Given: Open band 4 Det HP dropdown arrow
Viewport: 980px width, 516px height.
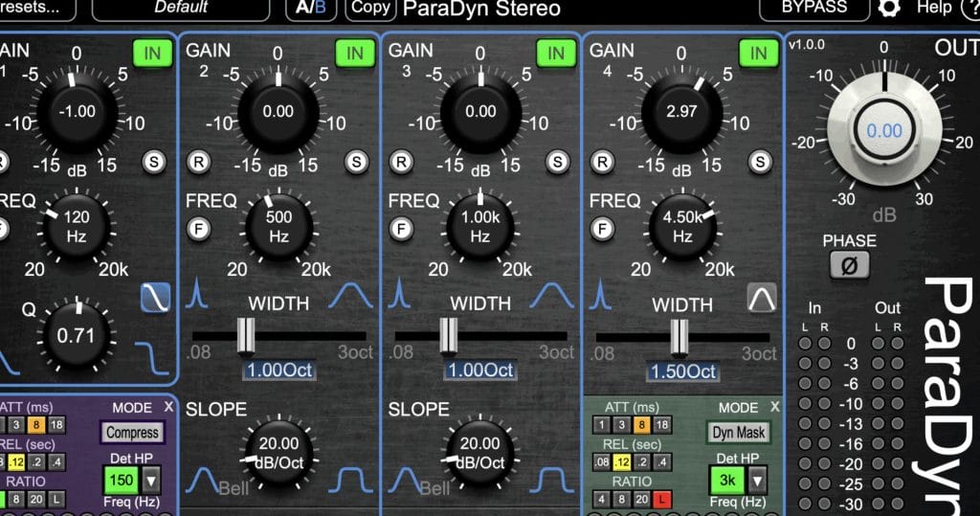Looking at the screenshot, I should 757,481.
